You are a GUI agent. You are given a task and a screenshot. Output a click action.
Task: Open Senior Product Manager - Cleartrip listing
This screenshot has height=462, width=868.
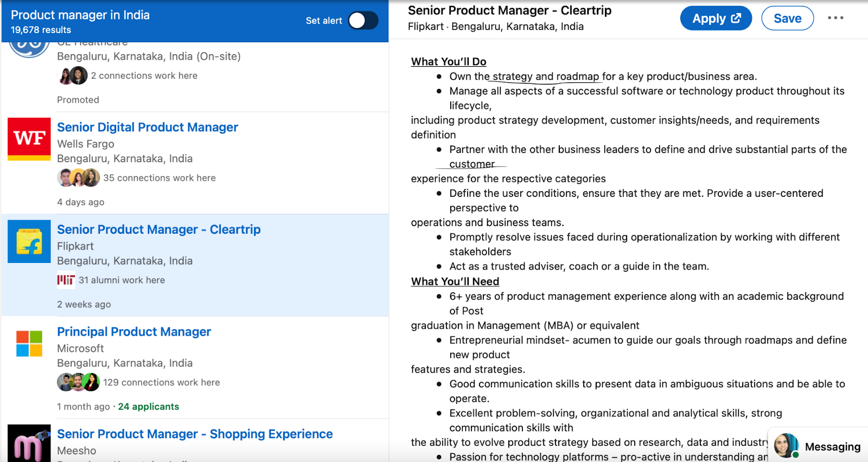tap(159, 230)
